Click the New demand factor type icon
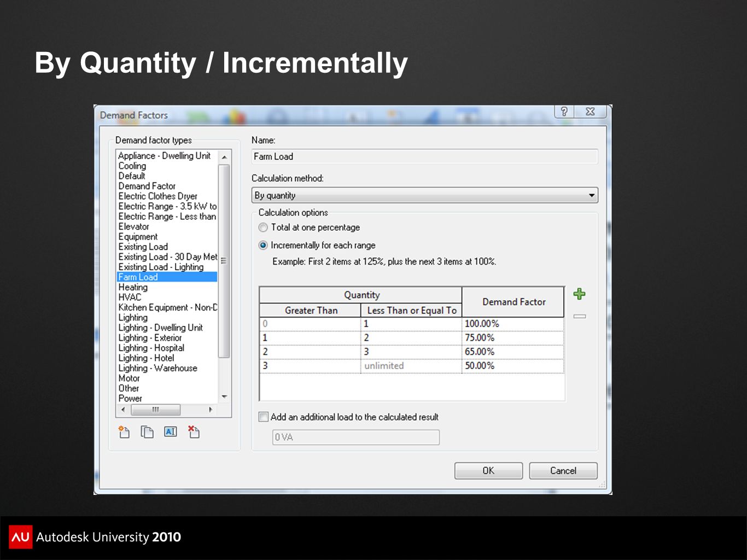The width and height of the screenshot is (747, 560). pos(124,432)
